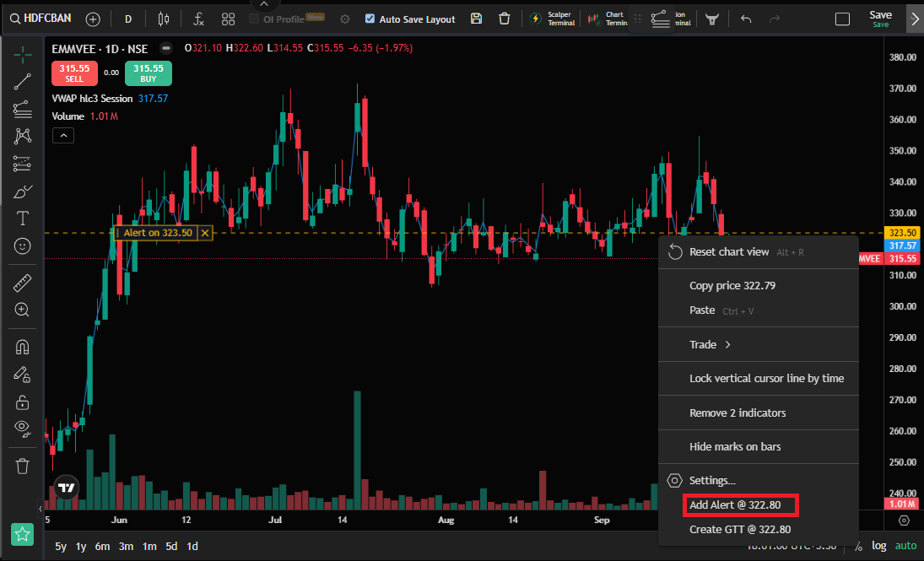Click the favorites star button

pyautogui.click(x=23, y=535)
